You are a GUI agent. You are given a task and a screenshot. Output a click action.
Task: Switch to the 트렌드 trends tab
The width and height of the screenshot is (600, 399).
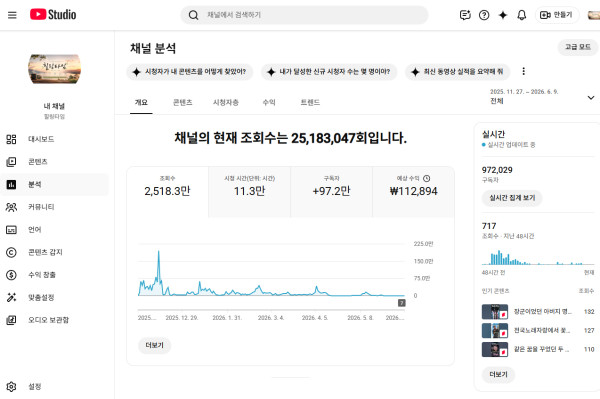[310, 103]
